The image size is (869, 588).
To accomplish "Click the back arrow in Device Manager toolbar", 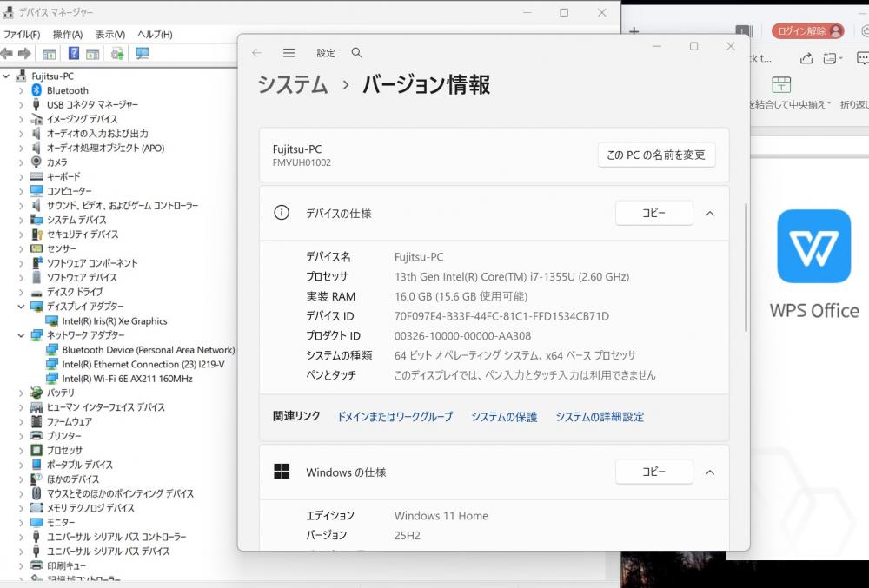I will click(x=7, y=54).
